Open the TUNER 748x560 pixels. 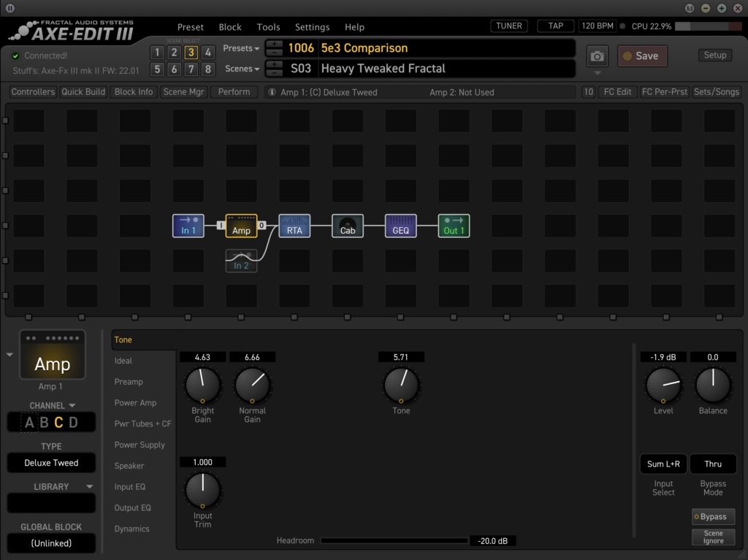coord(508,26)
